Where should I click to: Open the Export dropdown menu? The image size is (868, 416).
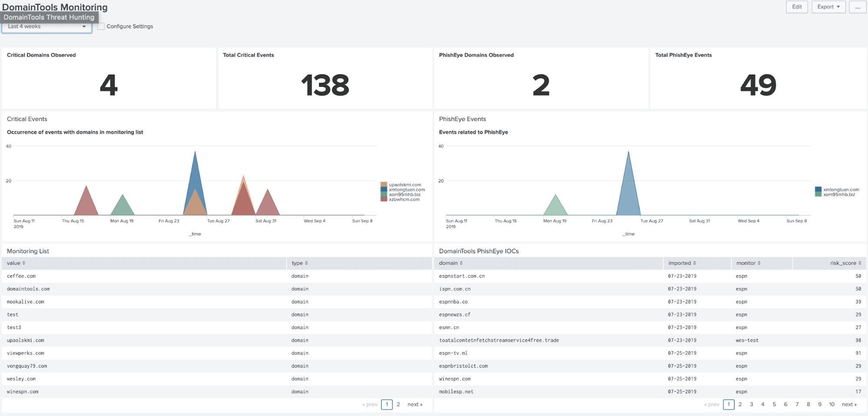coord(828,7)
